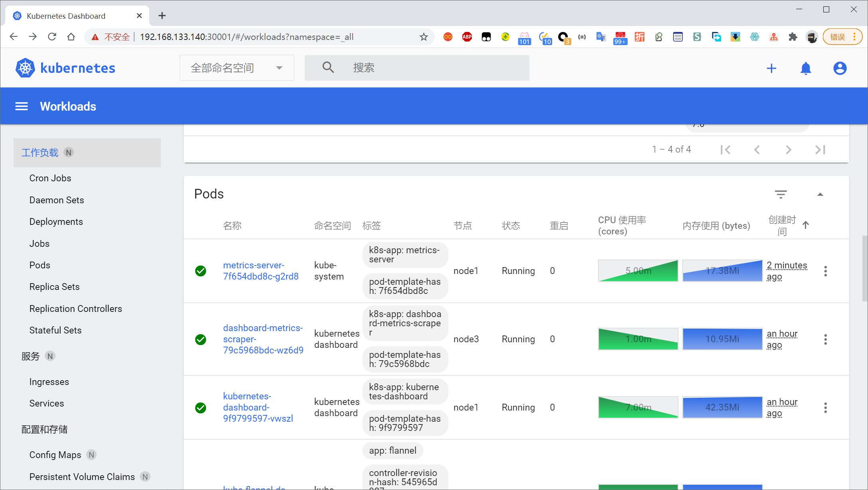Open dashboard-metrics-scraper pod link
The height and width of the screenshot is (490, 868).
[263, 339]
